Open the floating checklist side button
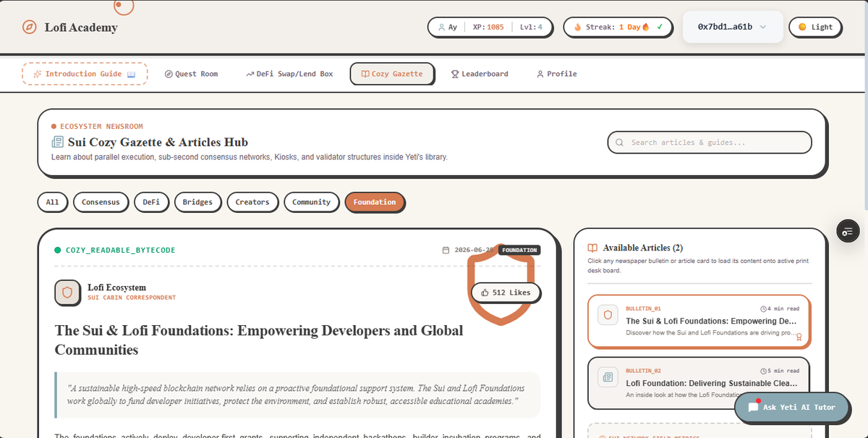Image resolution: width=868 pixels, height=438 pixels. coord(848,230)
